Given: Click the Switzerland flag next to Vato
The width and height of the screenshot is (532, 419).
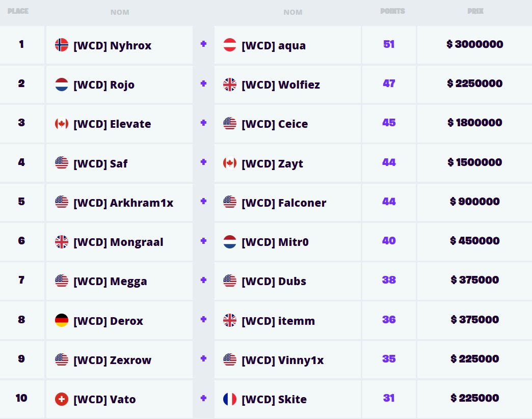Looking at the screenshot, I should (62, 399).
